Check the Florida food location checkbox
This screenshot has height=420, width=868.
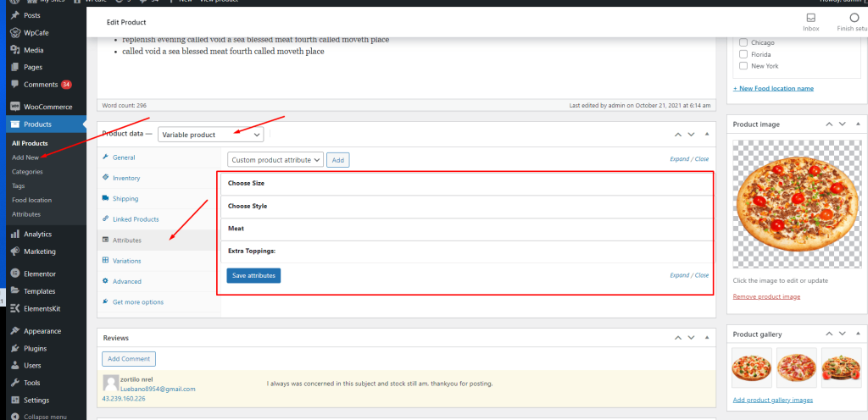pyautogui.click(x=743, y=54)
